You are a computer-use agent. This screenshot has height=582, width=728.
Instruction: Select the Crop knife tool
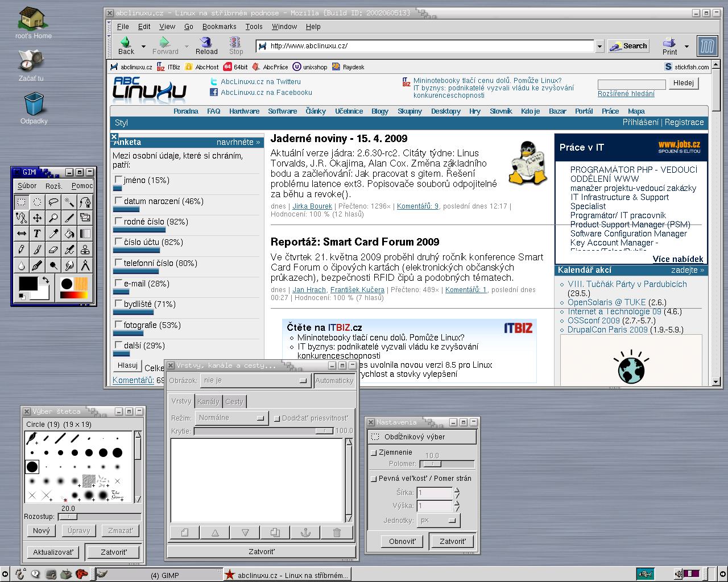69,218
